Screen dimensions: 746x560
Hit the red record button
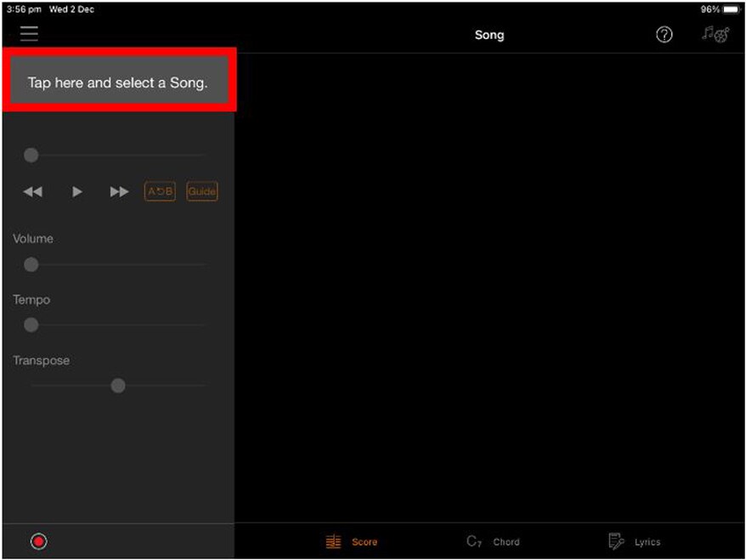pyautogui.click(x=38, y=541)
